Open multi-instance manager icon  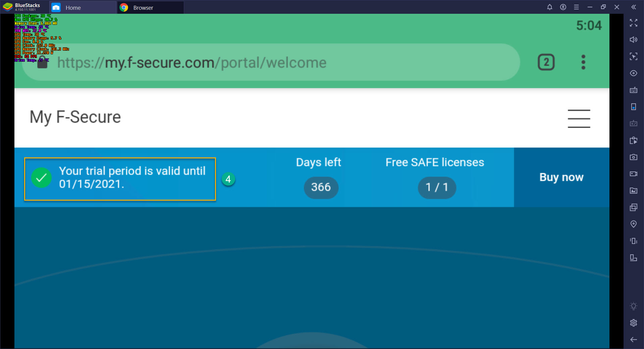(634, 207)
